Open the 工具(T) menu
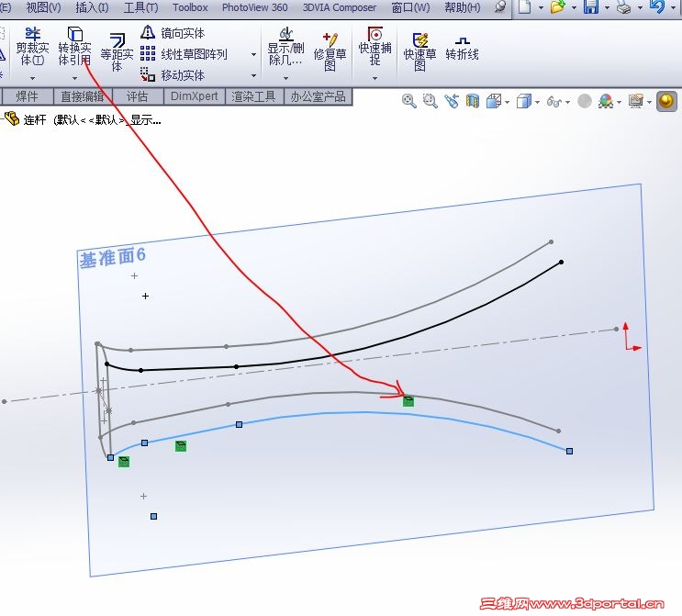 point(141,7)
